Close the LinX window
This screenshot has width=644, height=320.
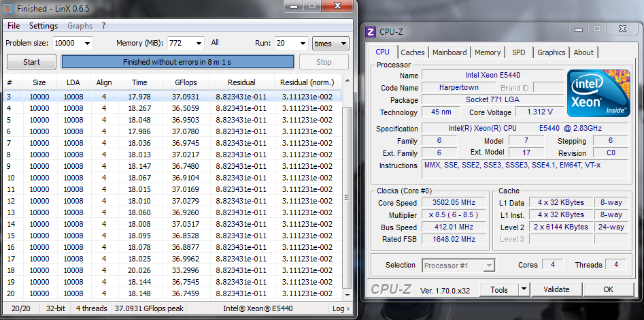(337, 5)
